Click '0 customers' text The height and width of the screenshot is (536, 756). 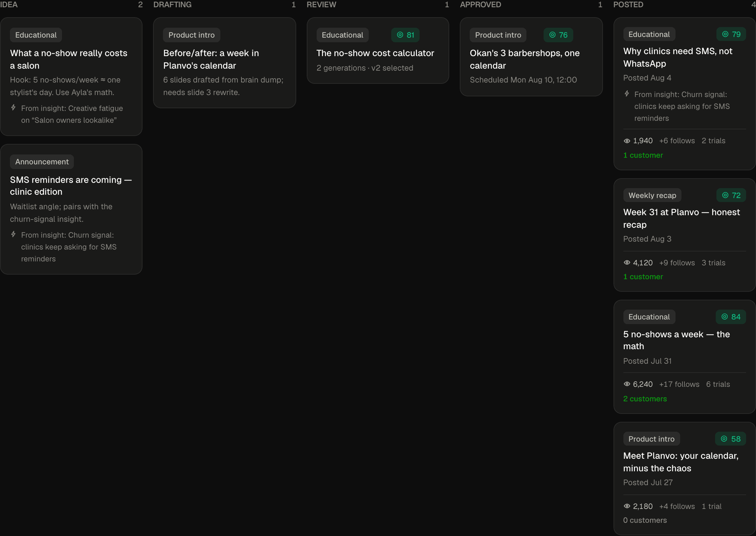(645, 520)
